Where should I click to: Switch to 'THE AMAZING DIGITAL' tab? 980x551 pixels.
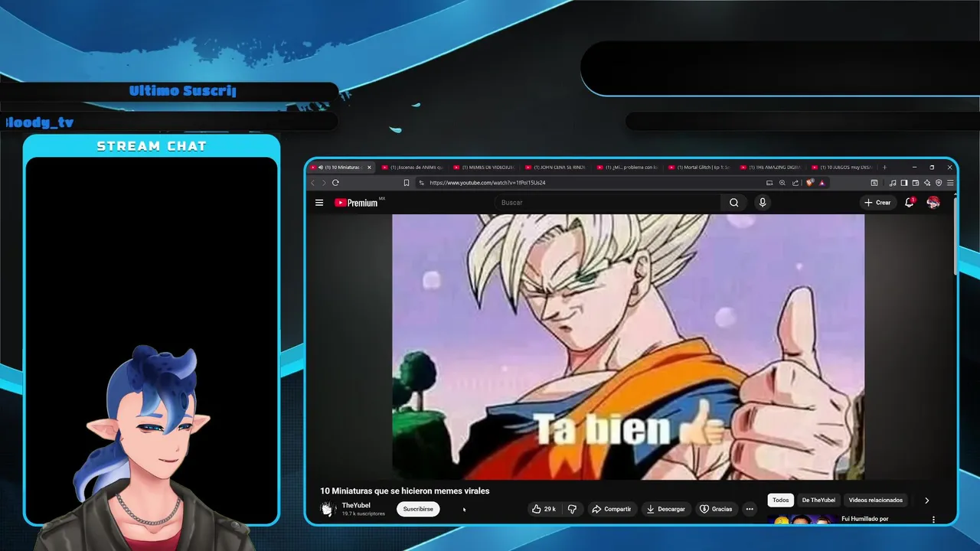click(x=769, y=167)
